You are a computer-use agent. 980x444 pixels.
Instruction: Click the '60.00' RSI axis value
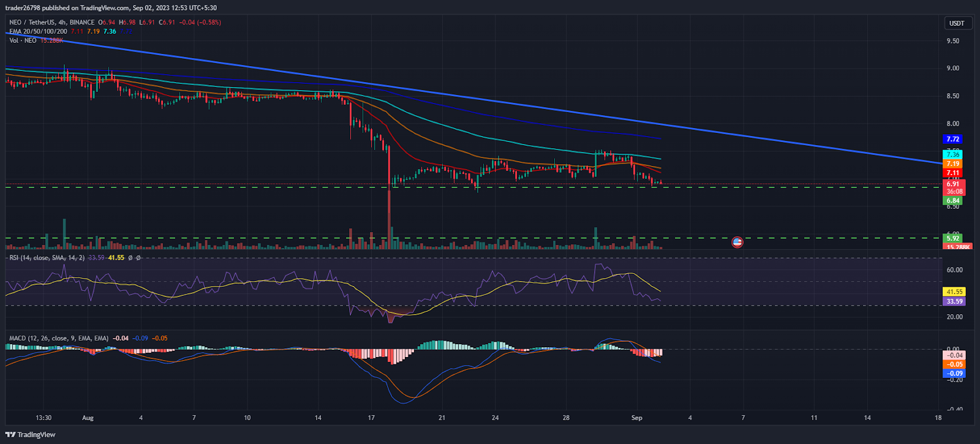point(954,270)
